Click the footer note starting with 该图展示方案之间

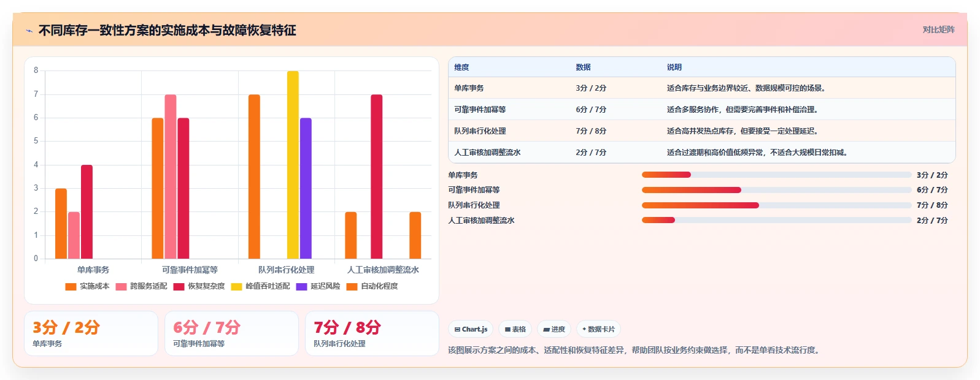tap(635, 351)
